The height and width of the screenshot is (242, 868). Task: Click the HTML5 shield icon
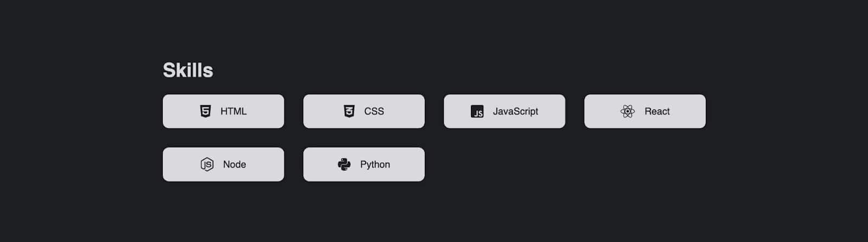point(206,111)
